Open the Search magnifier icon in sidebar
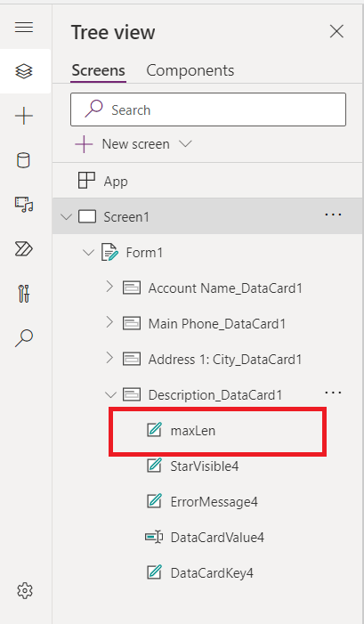The image size is (364, 624). pyautogui.click(x=24, y=338)
